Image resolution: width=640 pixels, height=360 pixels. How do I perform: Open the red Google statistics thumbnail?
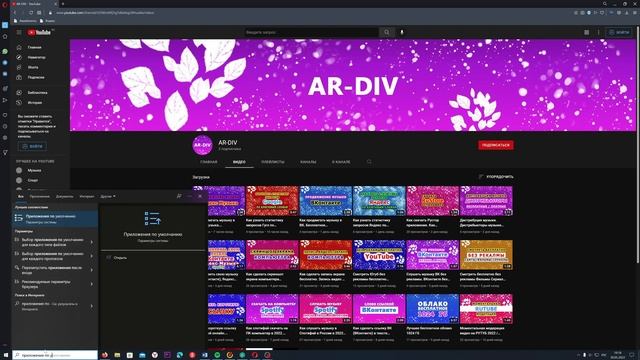click(x=272, y=201)
